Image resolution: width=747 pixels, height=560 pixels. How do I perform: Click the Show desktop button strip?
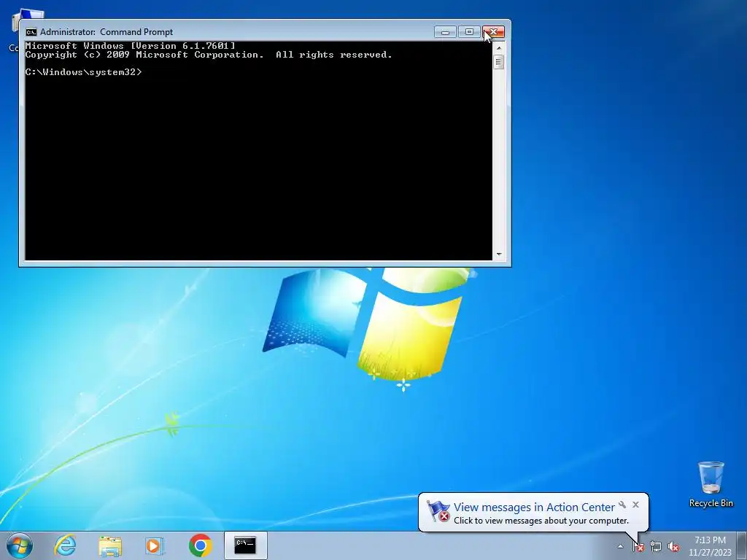click(742, 545)
